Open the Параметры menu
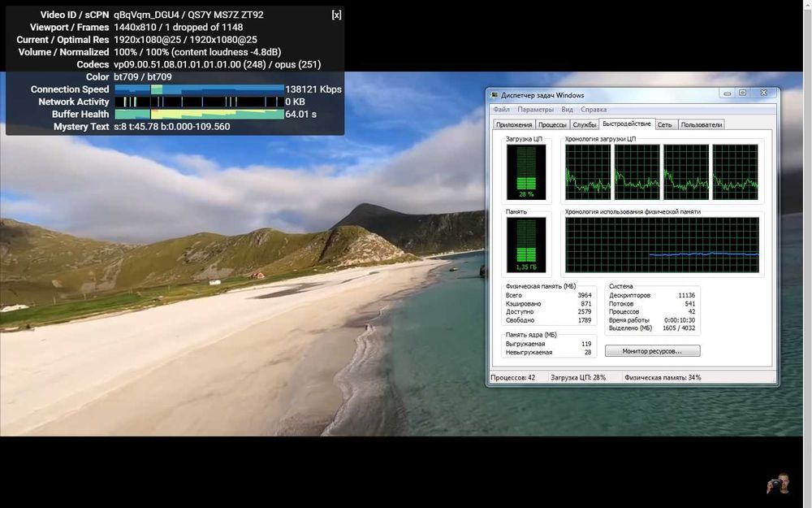Image resolution: width=812 pixels, height=508 pixels. (535, 109)
